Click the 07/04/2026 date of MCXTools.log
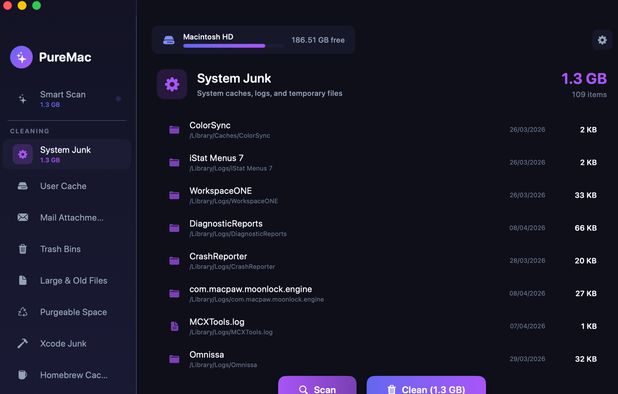The height and width of the screenshot is (394, 618). click(x=527, y=326)
